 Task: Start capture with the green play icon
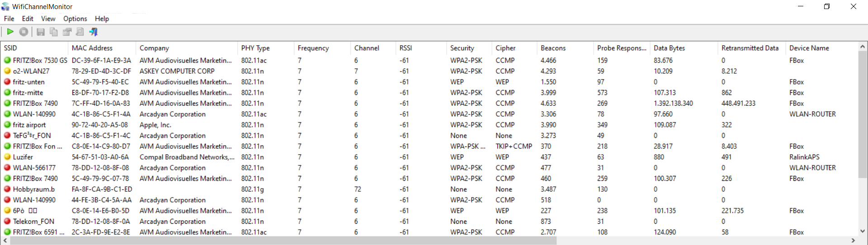(10, 32)
